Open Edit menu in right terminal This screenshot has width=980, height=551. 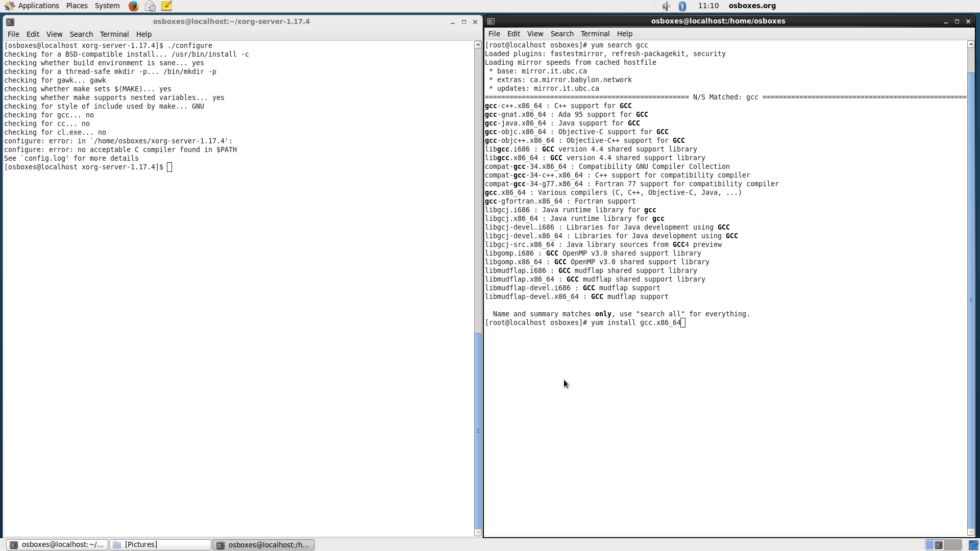coord(513,34)
